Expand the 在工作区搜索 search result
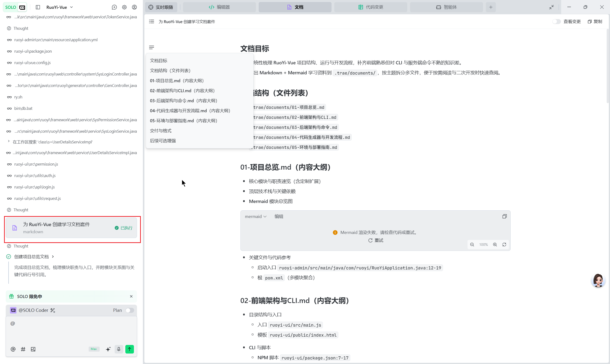This screenshot has height=364, width=610. pos(9,142)
